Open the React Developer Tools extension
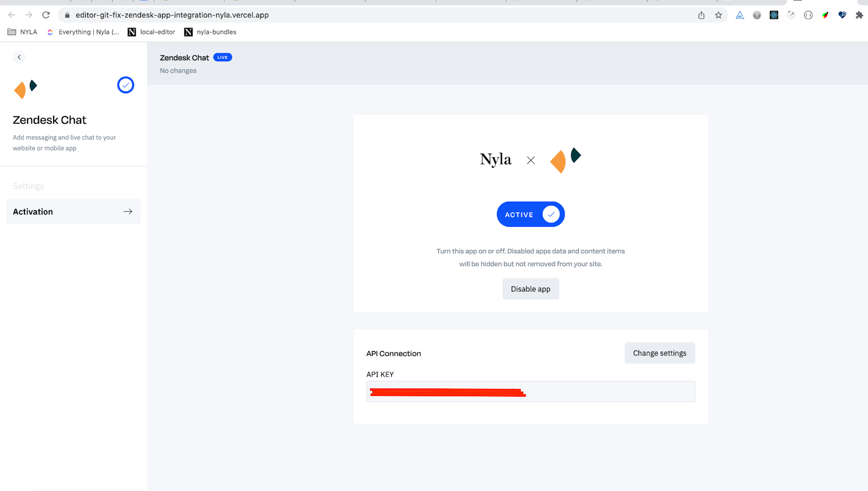 [x=774, y=15]
